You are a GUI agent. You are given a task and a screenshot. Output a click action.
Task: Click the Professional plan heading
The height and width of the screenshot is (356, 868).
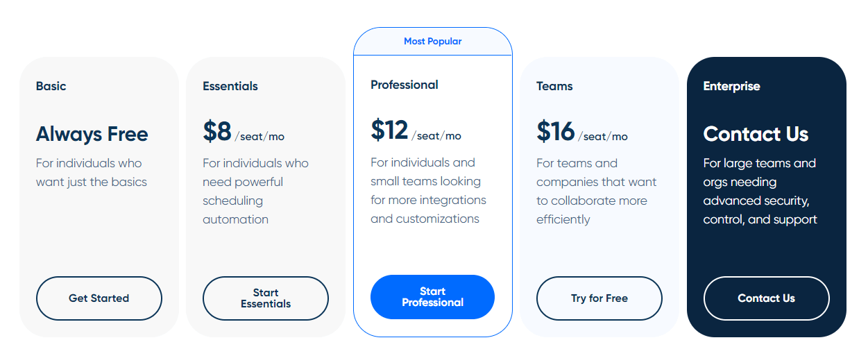(x=405, y=85)
